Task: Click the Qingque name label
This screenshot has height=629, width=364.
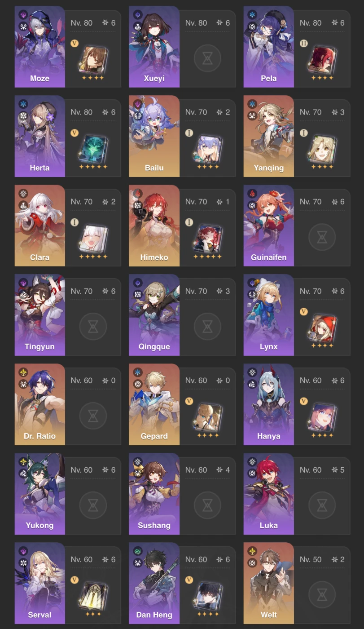Action: (x=154, y=346)
